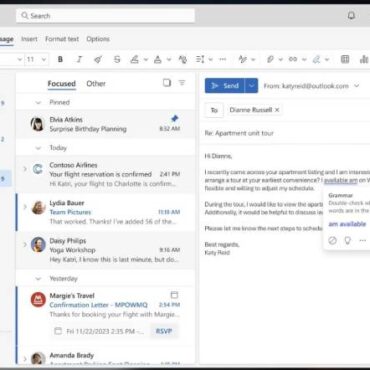
Task: Collapse the Yesterday group
Action: pos(38,279)
